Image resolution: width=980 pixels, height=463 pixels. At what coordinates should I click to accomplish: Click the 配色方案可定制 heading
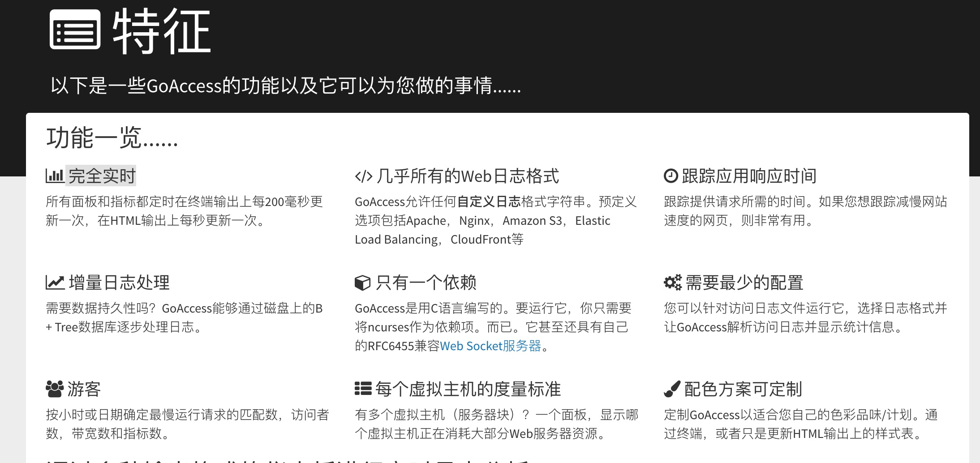pyautogui.click(x=743, y=389)
